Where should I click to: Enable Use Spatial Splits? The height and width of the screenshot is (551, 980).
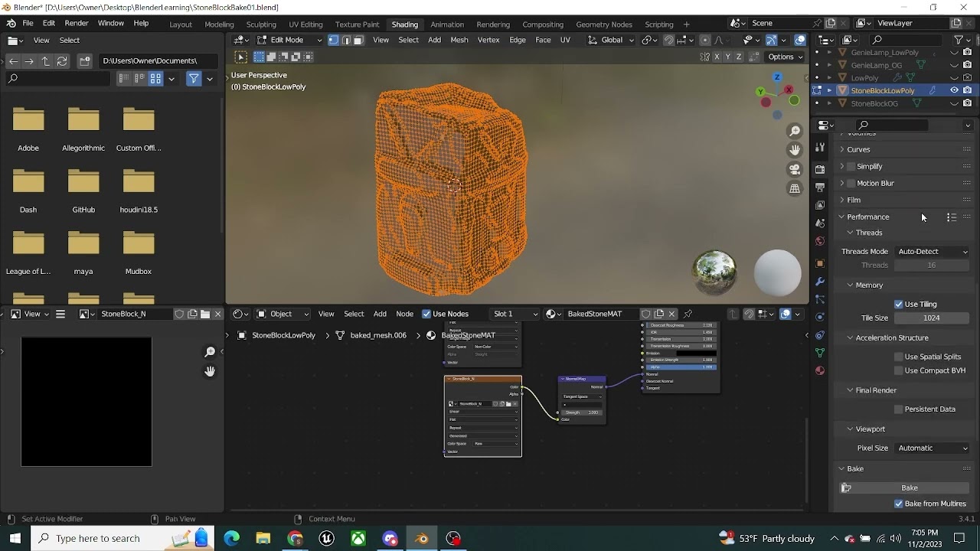click(899, 357)
